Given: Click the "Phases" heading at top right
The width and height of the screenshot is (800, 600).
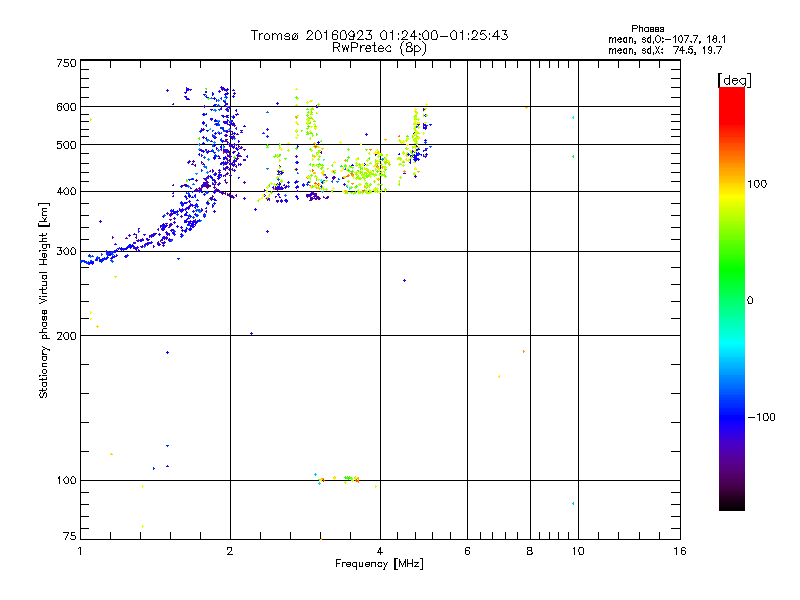Looking at the screenshot, I should click(x=647, y=29).
